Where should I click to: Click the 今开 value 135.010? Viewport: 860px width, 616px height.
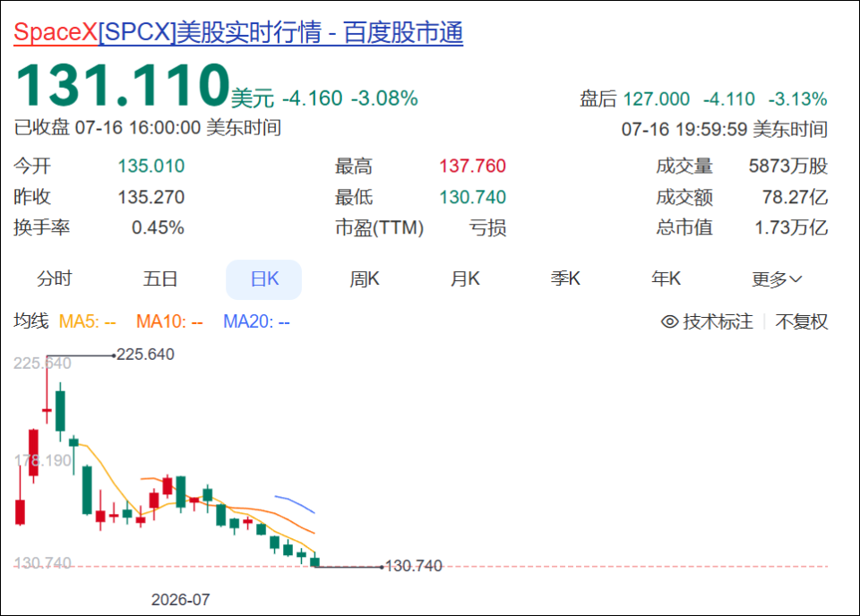tap(151, 166)
